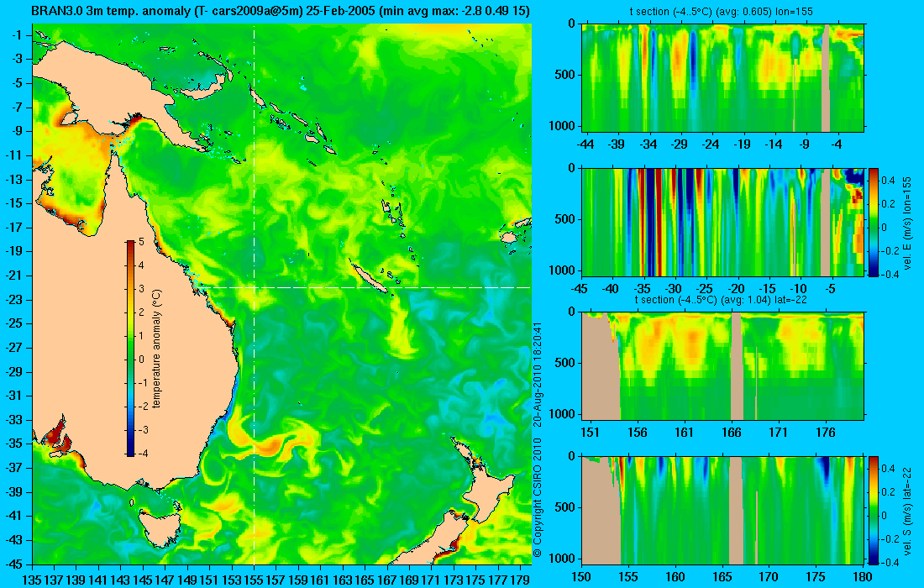This screenshot has width=924, height=588.
Task: Click the '© Copyright CSIRO 2010' text
Action: (x=536, y=498)
